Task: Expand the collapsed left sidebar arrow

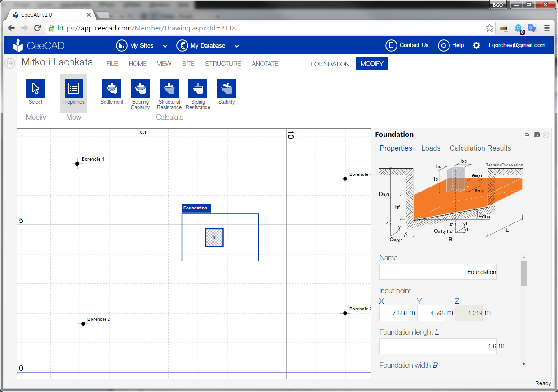Action: 10,63
